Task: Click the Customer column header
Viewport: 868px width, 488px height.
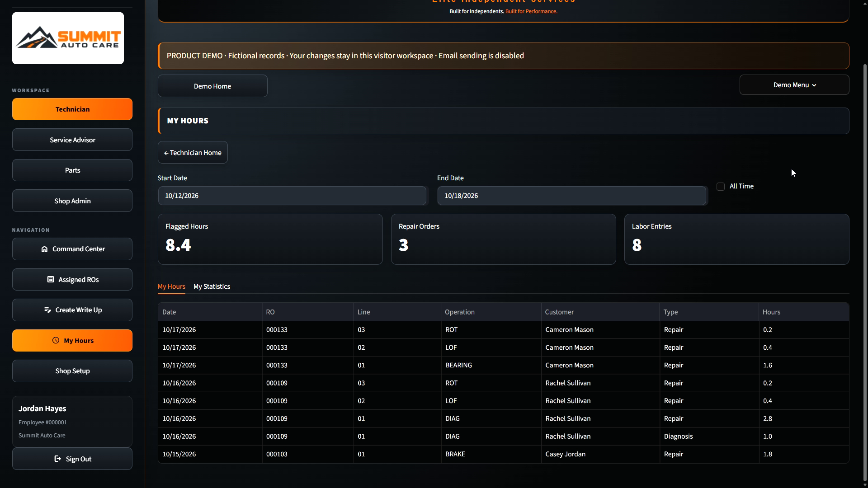Action: point(600,312)
